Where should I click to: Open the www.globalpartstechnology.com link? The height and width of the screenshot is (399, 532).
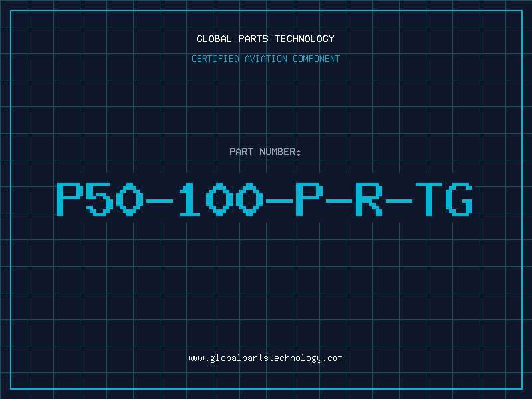click(265, 358)
